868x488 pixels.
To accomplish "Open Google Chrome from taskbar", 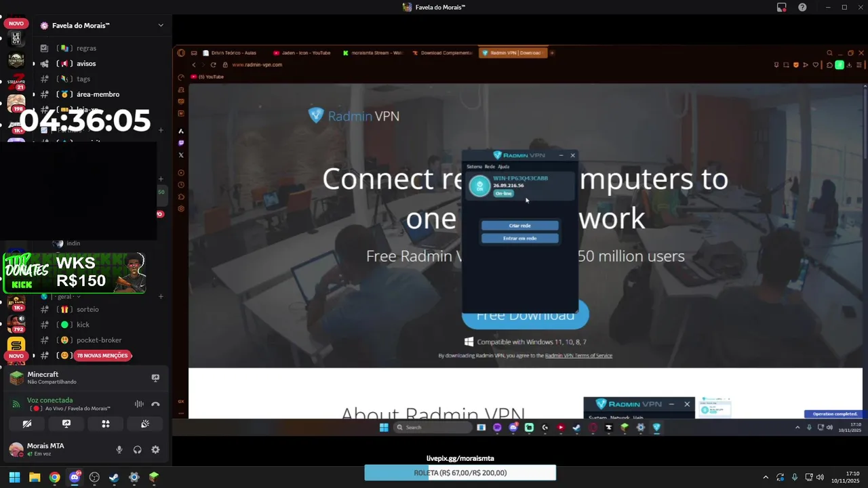I will pyautogui.click(x=54, y=477).
